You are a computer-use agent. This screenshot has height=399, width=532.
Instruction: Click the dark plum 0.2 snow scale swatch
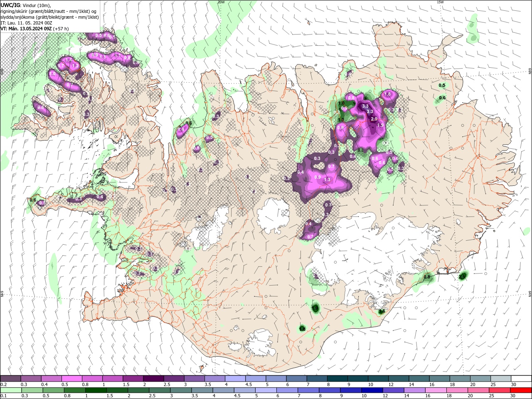10,379
